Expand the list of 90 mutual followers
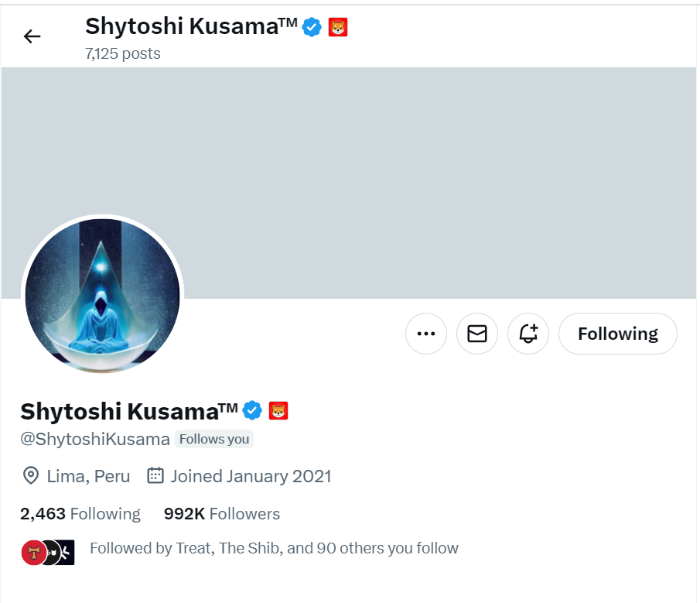Image resolution: width=700 pixels, height=603 pixels. (274, 548)
